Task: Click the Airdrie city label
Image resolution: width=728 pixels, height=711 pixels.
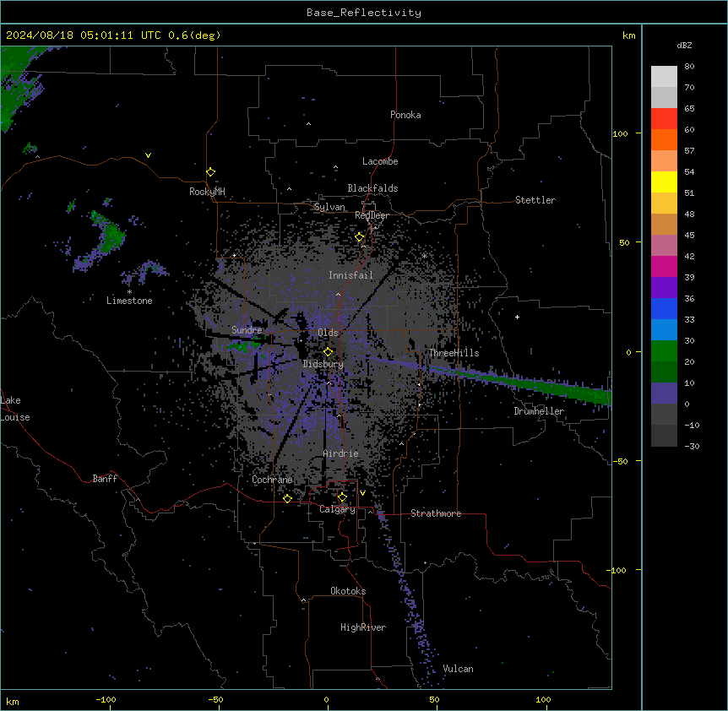Action: pyautogui.click(x=341, y=453)
